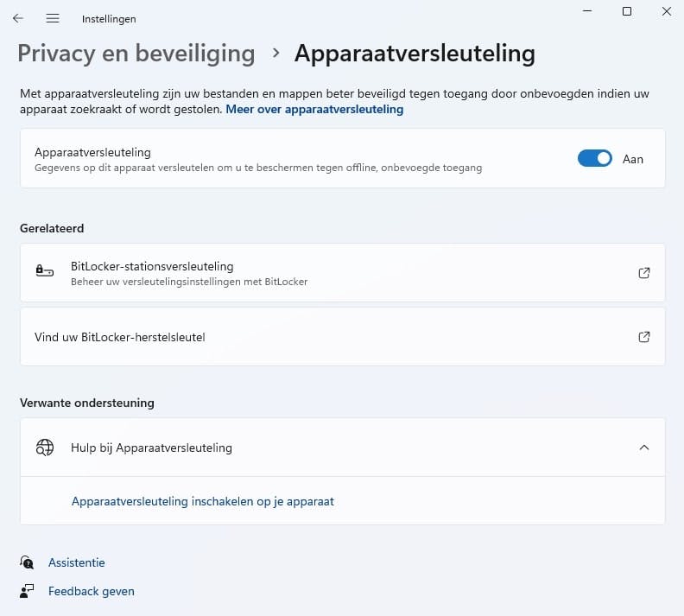This screenshot has width=684, height=616.
Task: Go to Privacy en beveiliging breadcrumb
Action: pos(136,54)
